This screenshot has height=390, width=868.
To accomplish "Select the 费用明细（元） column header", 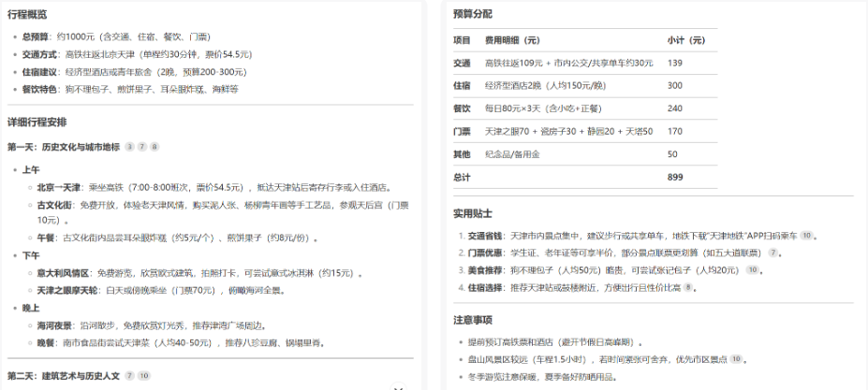I will click(x=512, y=40).
